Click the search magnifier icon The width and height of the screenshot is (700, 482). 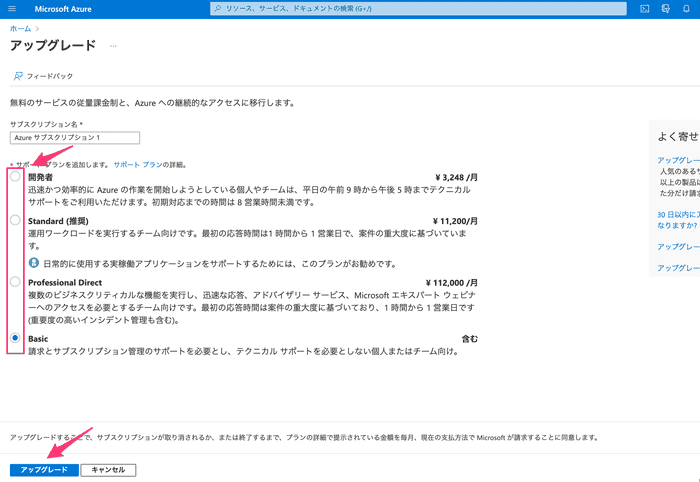click(x=218, y=8)
